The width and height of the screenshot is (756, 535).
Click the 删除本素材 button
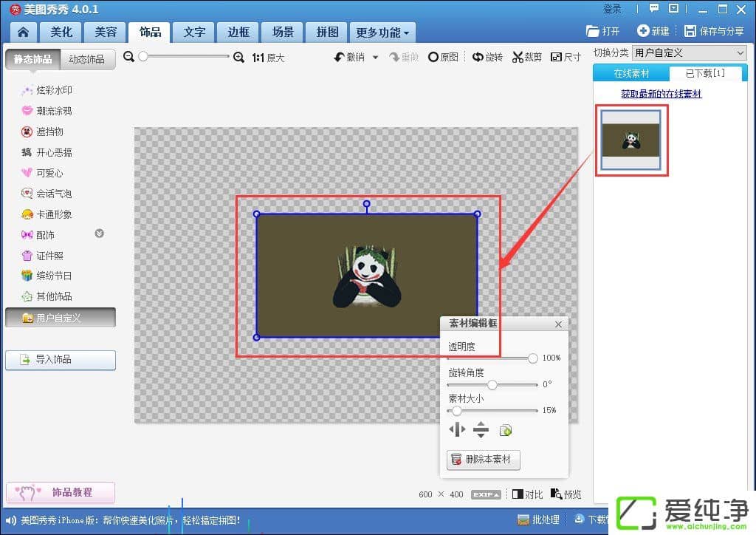coord(484,460)
